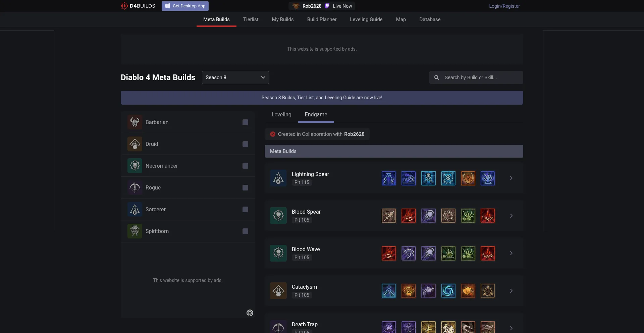Click the Windows icon on Get Desktop App
Viewport: 644px width, 333px height.
(x=167, y=6)
